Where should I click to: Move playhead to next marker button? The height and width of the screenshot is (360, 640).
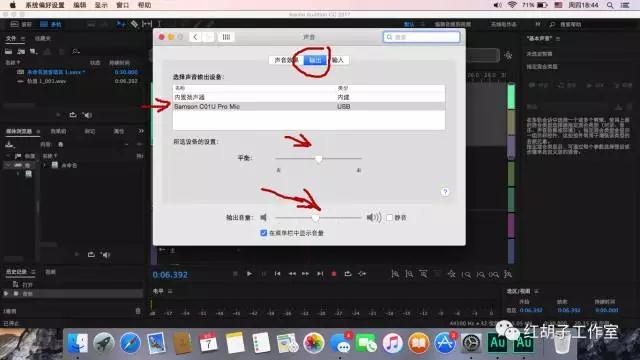[320, 274]
